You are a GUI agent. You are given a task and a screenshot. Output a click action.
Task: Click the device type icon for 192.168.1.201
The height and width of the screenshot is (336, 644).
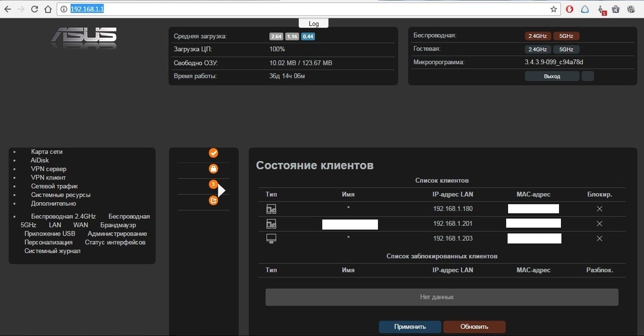(271, 224)
